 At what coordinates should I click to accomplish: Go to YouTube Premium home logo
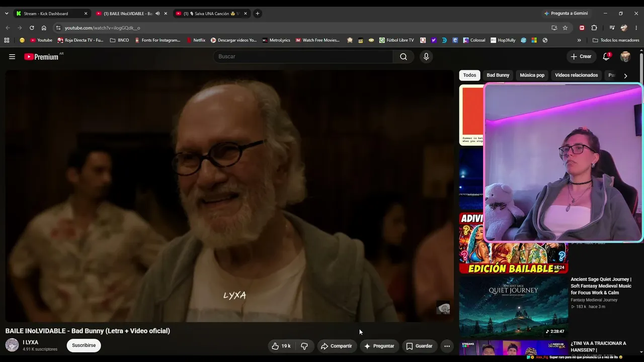pyautogui.click(x=41, y=57)
